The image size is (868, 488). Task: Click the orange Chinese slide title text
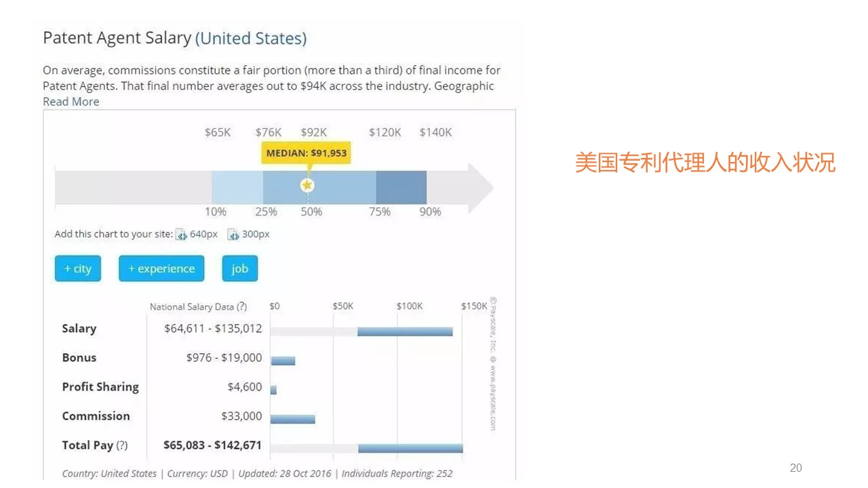tap(705, 163)
